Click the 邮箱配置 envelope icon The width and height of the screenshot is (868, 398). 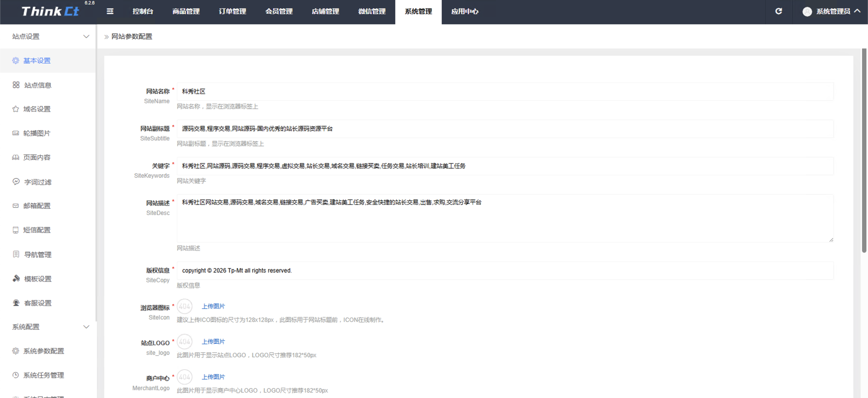(16, 206)
